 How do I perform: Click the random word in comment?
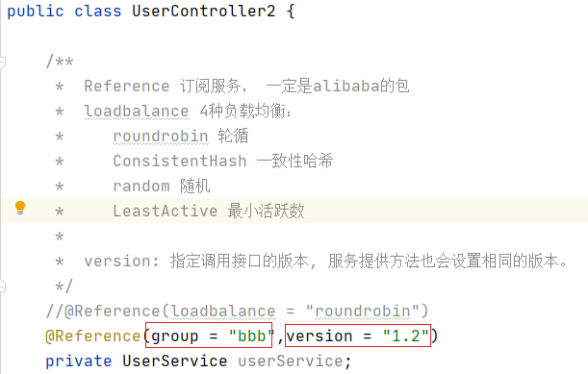point(141,187)
